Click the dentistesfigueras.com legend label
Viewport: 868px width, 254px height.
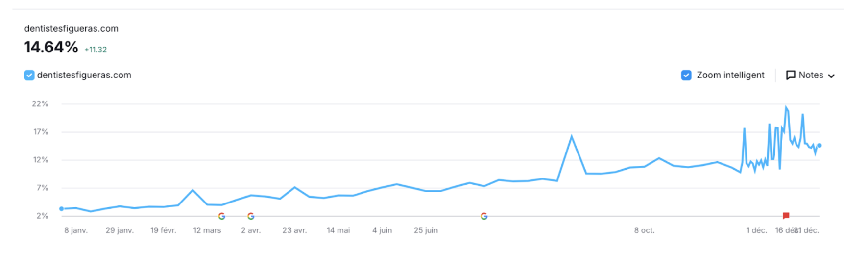click(84, 75)
